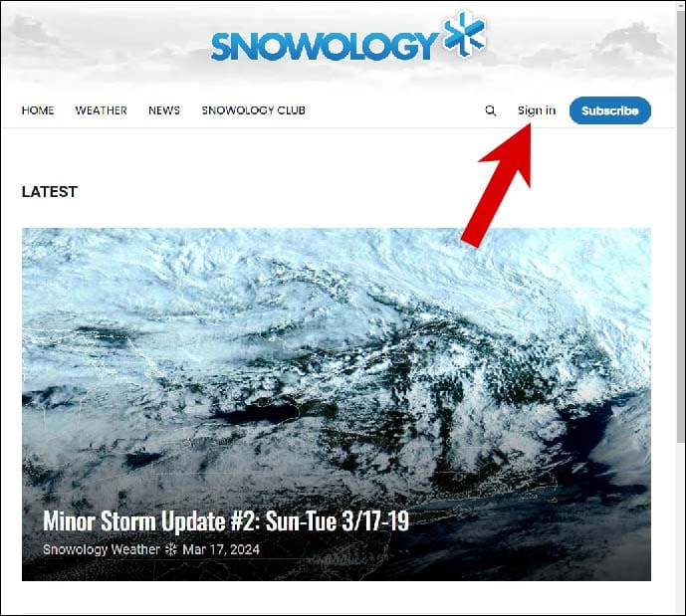Click the blue Subscribe button
This screenshot has width=686, height=616.
coord(610,110)
